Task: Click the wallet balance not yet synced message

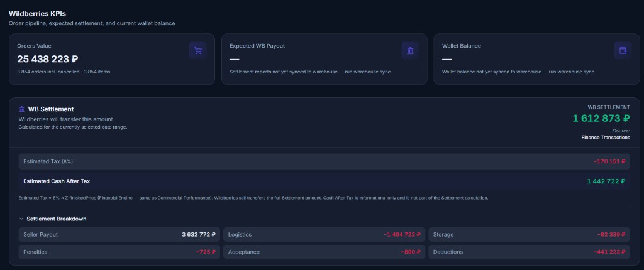Action: (518, 72)
